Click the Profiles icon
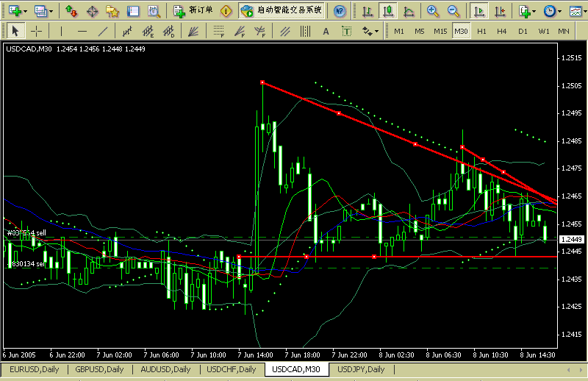 pos(41,11)
